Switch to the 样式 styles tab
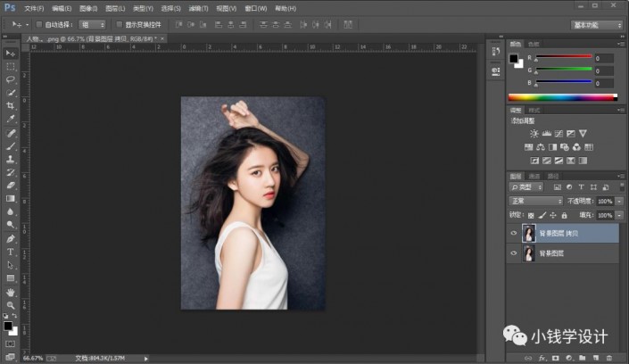Screen dimensions: 629x364 [534, 110]
